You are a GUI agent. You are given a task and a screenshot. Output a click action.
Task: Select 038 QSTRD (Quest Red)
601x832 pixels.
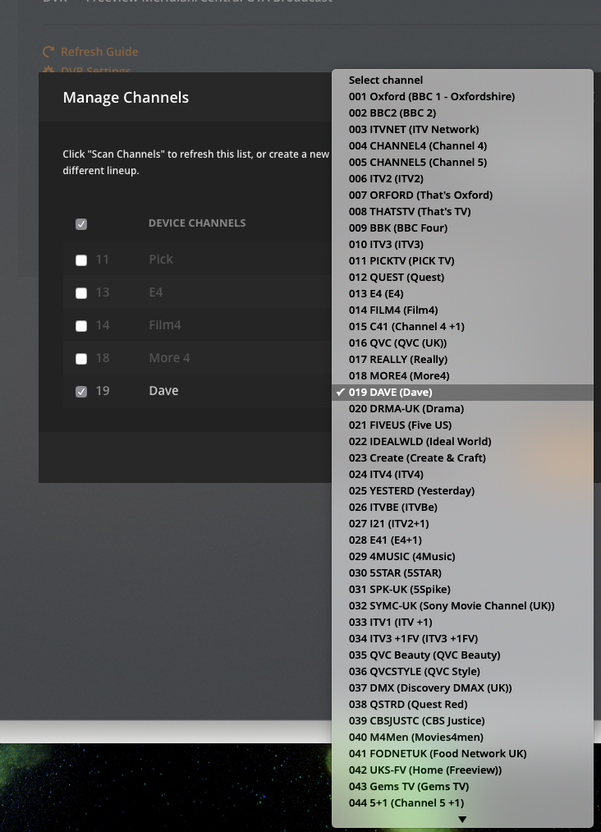463,705
